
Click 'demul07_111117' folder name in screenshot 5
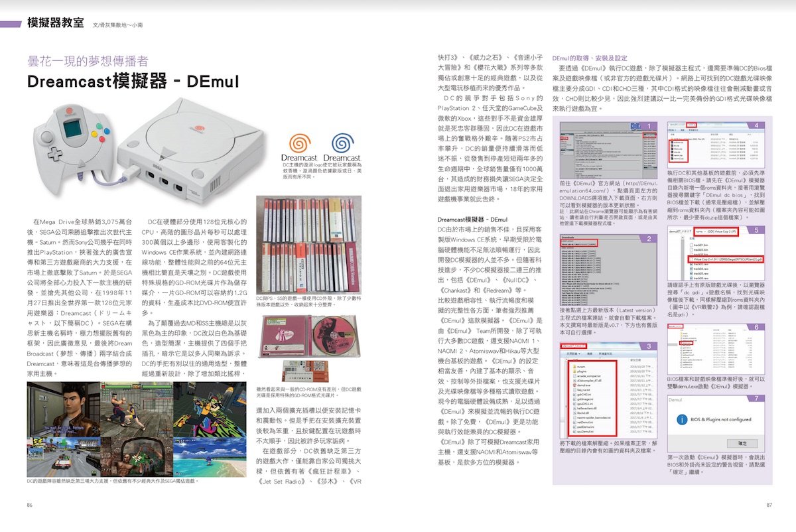point(679,230)
